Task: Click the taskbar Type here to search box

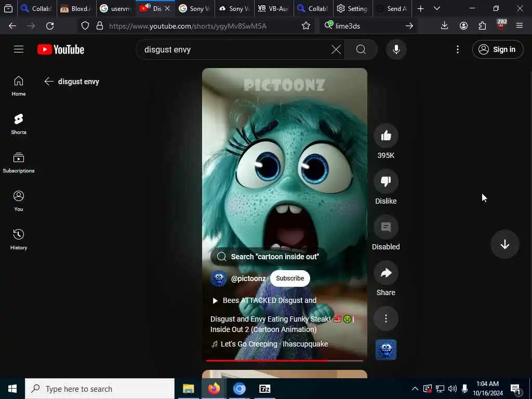Action: [100, 389]
